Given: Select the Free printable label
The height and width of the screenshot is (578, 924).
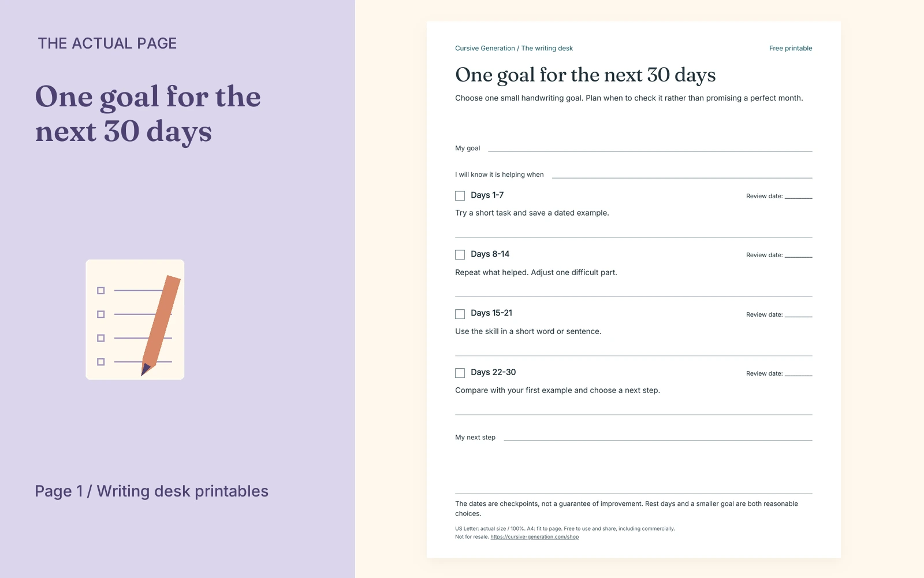Looking at the screenshot, I should click(791, 49).
